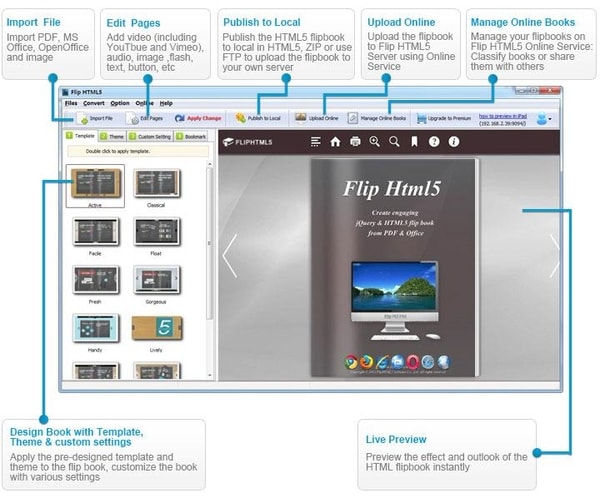Open the how to preview in iPad link

(x=503, y=116)
